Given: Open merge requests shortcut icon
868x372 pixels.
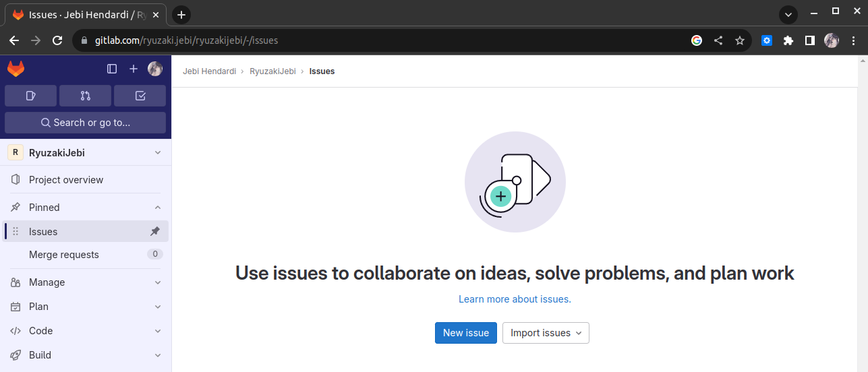Looking at the screenshot, I should pyautogui.click(x=85, y=96).
